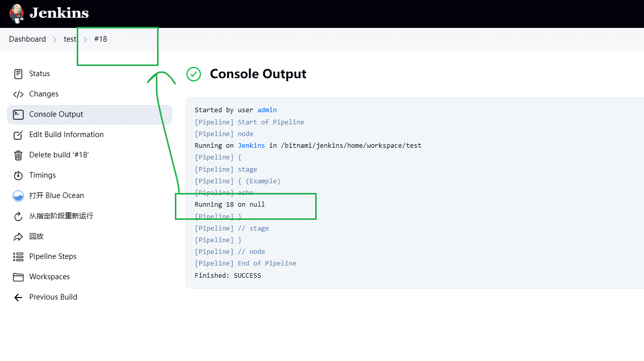Click the Jenkins title text in header
Image resolution: width=644 pixels, height=361 pixels.
[59, 13]
